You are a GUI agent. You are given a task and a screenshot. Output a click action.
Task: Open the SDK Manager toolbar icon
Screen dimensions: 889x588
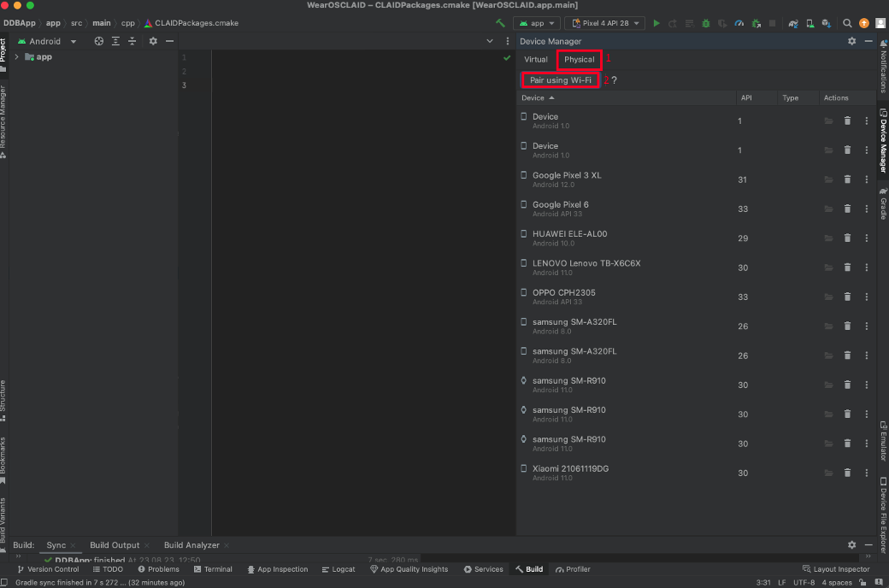click(827, 23)
